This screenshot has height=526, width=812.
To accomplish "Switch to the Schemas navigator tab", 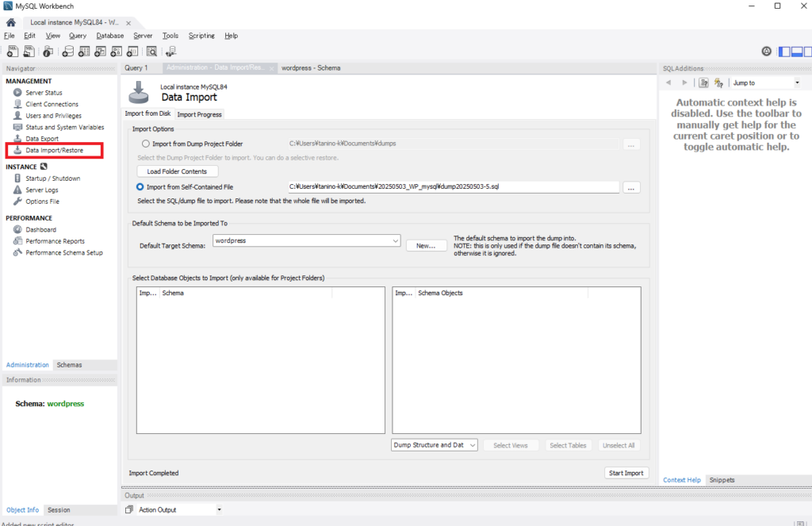I will [70, 365].
